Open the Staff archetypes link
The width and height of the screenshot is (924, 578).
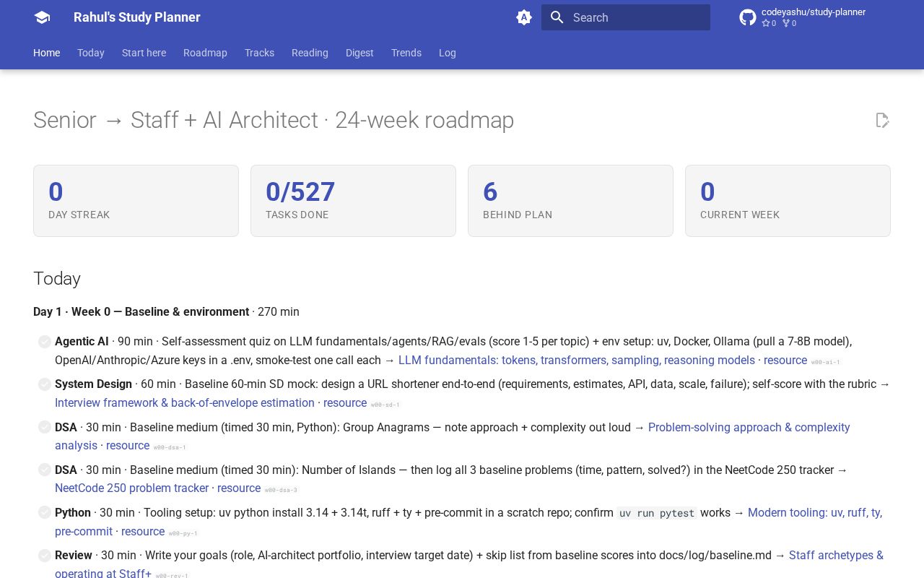(x=836, y=556)
